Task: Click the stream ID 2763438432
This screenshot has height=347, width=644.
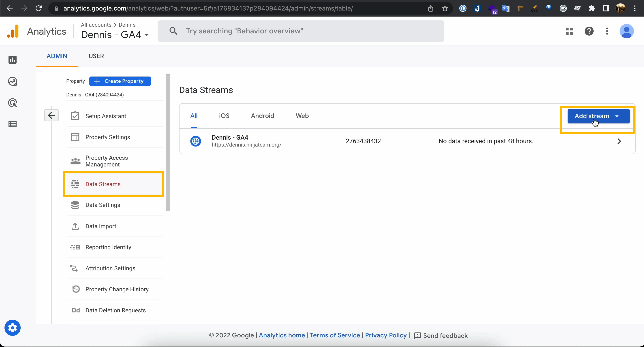Action: pos(363,141)
